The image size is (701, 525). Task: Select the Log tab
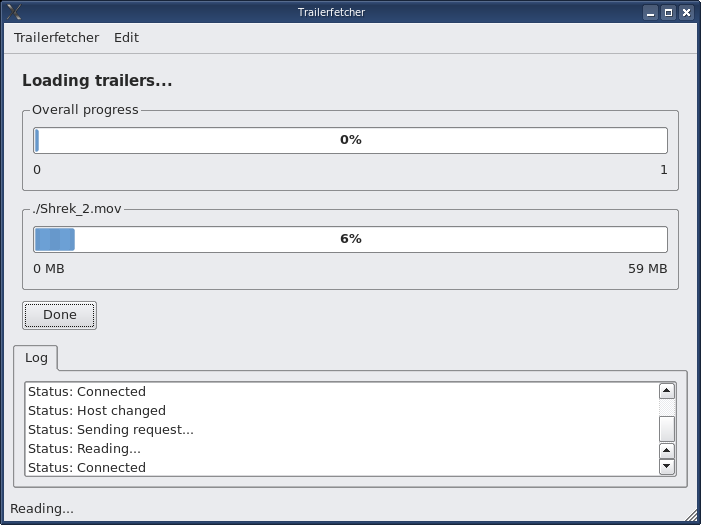point(36,358)
